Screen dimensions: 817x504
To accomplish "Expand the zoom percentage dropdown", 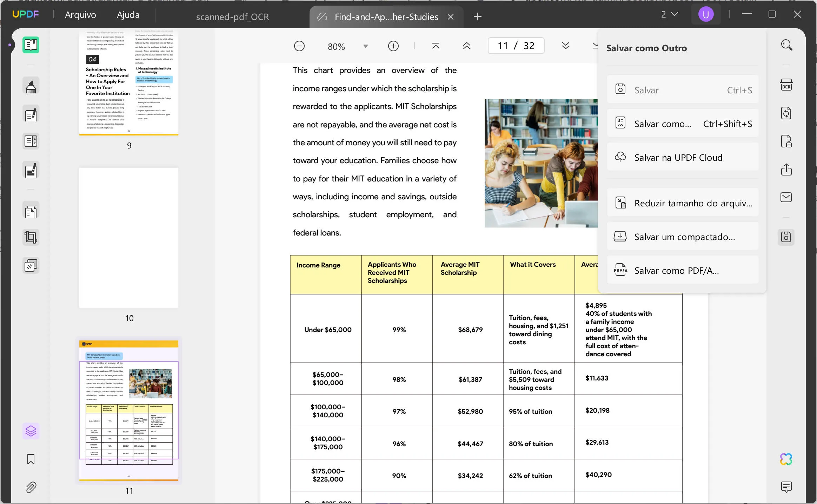I will [366, 46].
